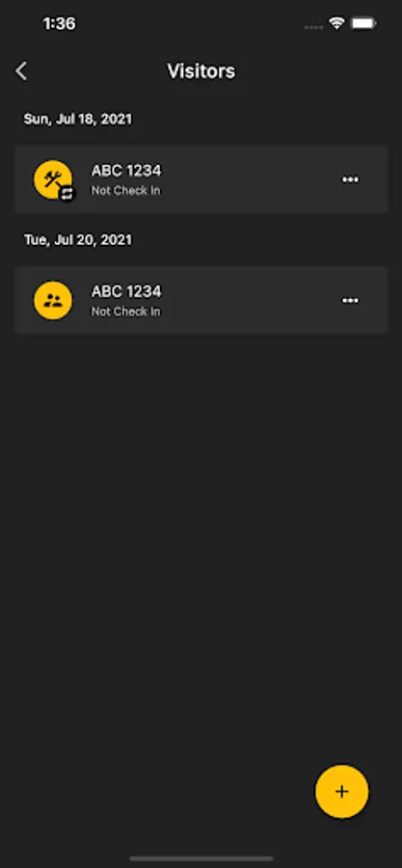Tap the home indicator bar at bottom
The height and width of the screenshot is (868, 402).
(x=201, y=858)
